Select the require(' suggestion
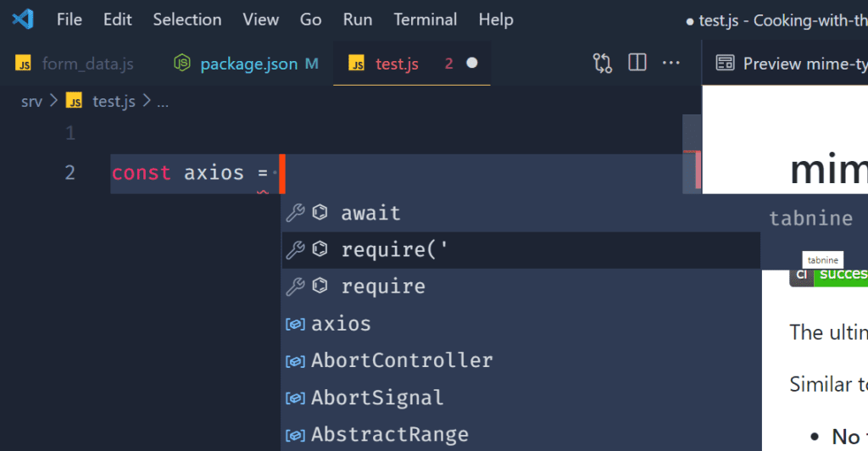 520,250
